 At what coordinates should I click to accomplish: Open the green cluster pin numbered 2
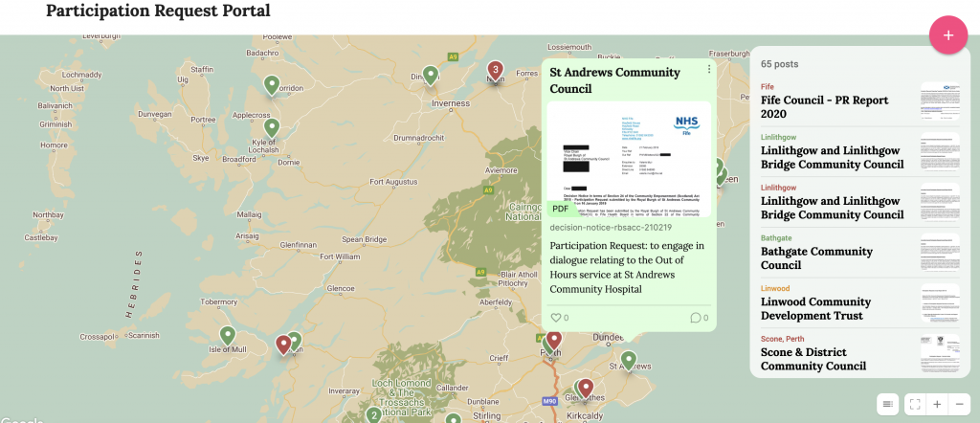tap(373, 415)
